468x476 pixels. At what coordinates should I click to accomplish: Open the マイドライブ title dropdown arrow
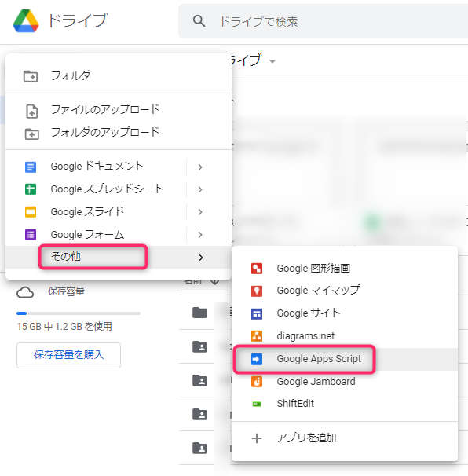(x=272, y=61)
